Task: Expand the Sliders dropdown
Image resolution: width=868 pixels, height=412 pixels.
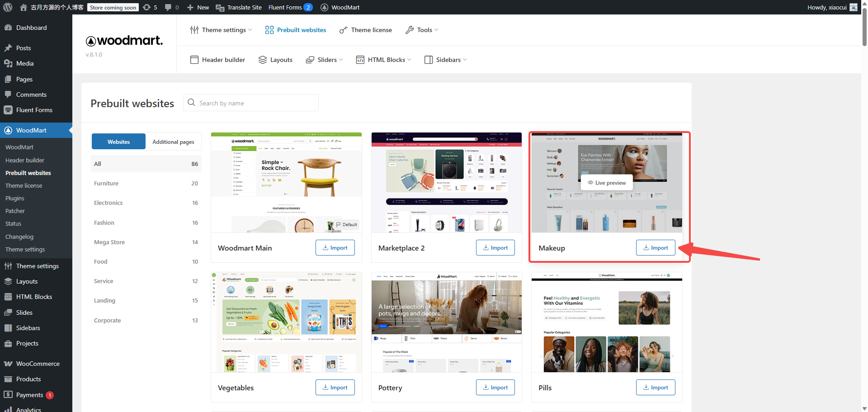Action: tap(325, 60)
